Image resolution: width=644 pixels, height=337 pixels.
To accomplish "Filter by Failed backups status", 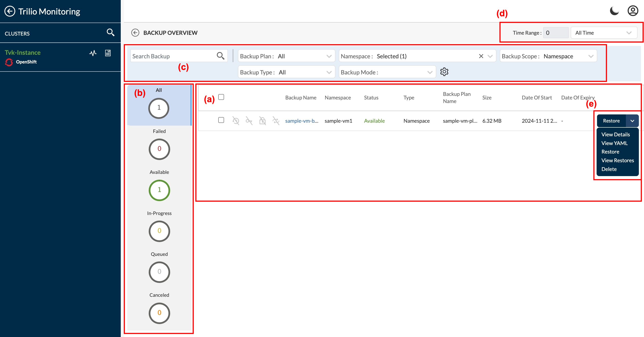I will [x=159, y=145].
